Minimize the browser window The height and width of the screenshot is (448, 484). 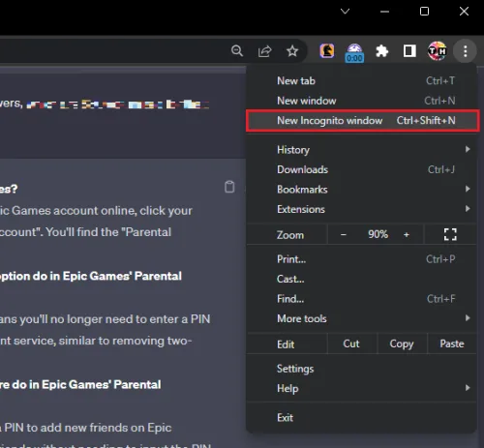384,12
